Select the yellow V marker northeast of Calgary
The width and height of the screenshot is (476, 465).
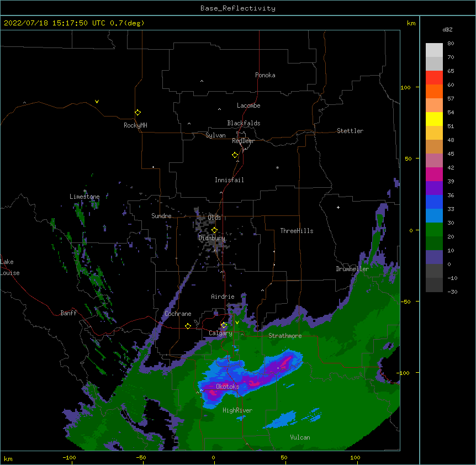237,323
